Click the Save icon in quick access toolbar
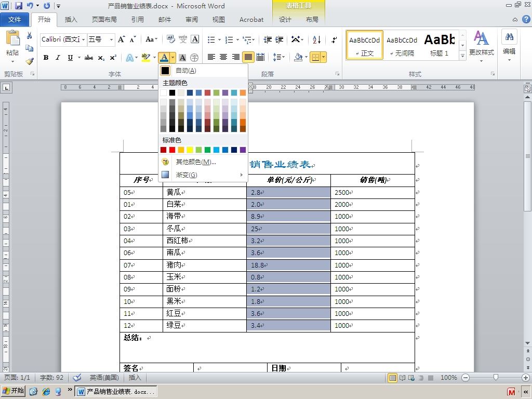 pos(18,6)
